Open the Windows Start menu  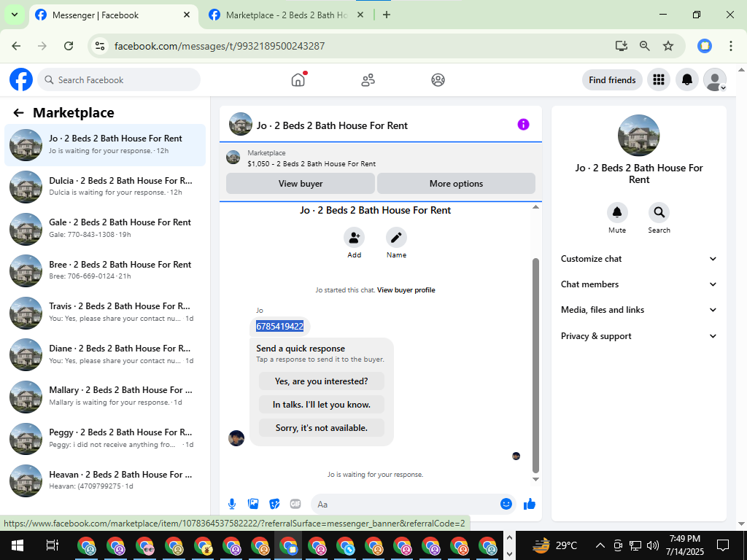click(18, 545)
